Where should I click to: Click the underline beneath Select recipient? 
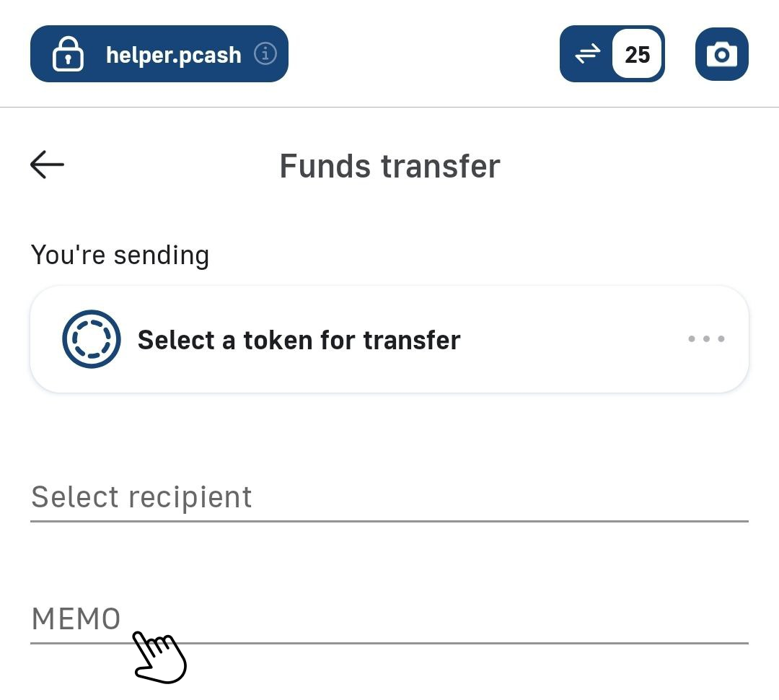pyautogui.click(x=389, y=520)
